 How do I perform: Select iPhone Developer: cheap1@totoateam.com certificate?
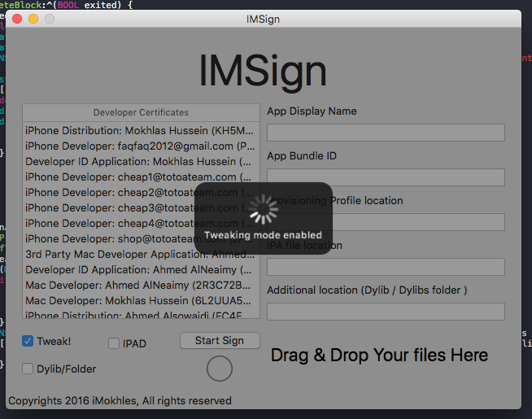142,177
